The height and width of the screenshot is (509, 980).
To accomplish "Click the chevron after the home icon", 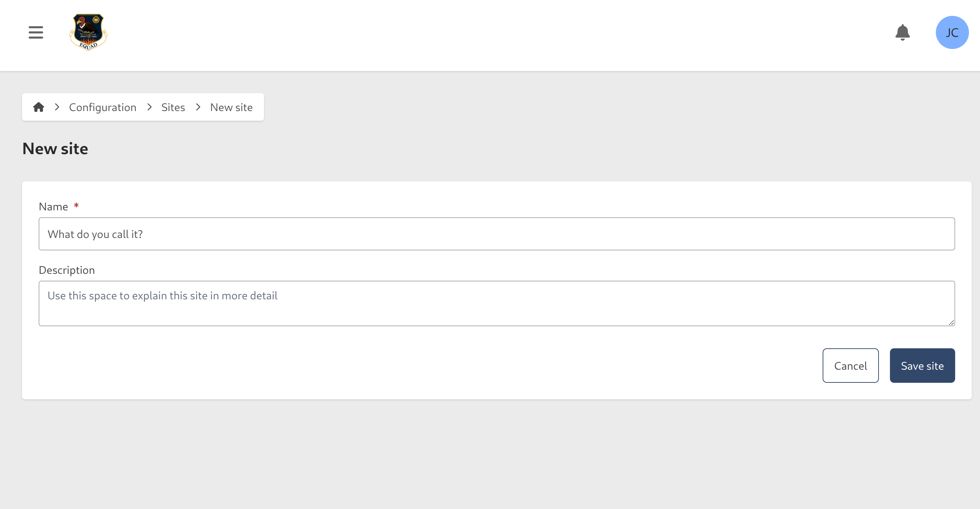I will pos(57,107).
